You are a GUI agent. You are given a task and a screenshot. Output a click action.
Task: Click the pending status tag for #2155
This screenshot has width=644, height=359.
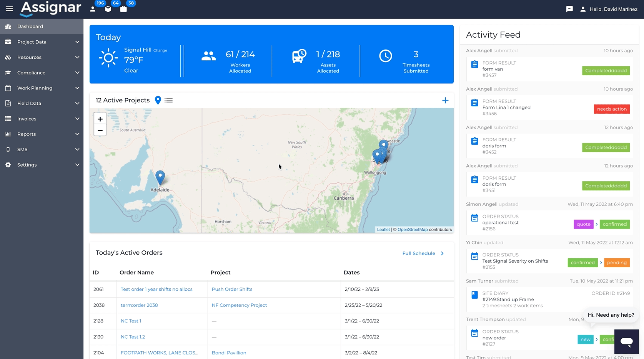[x=617, y=263]
